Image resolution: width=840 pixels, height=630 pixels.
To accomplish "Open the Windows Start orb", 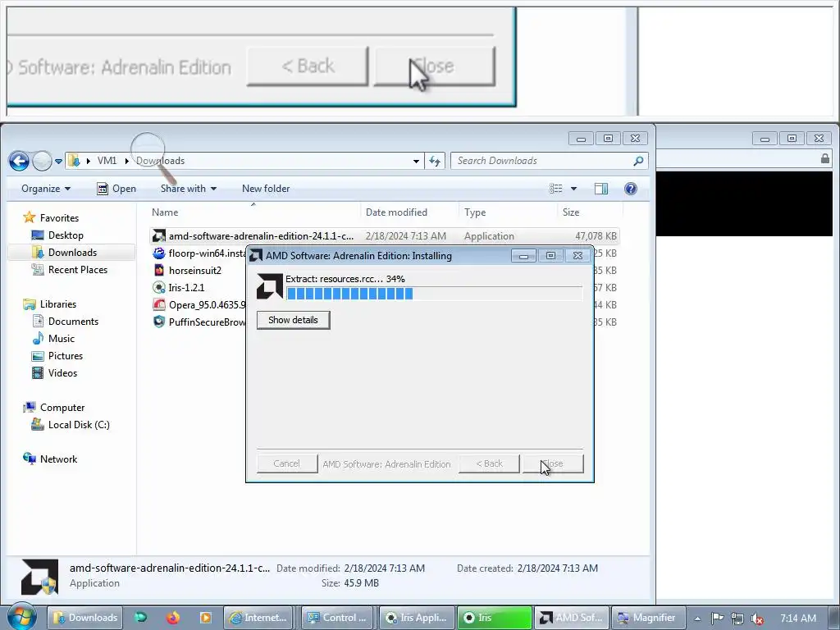I will click(21, 617).
